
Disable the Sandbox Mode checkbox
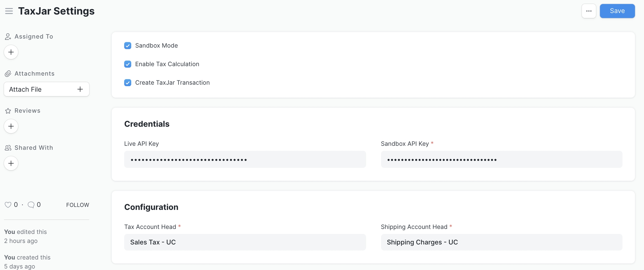[128, 46]
